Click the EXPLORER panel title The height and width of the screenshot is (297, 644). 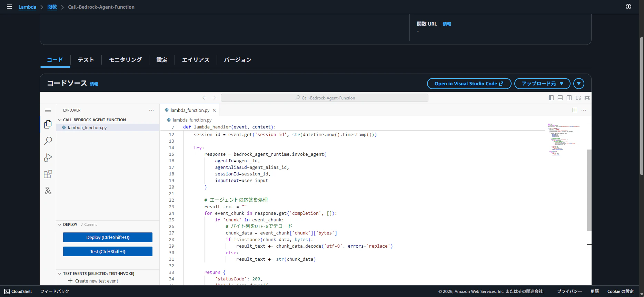point(72,110)
